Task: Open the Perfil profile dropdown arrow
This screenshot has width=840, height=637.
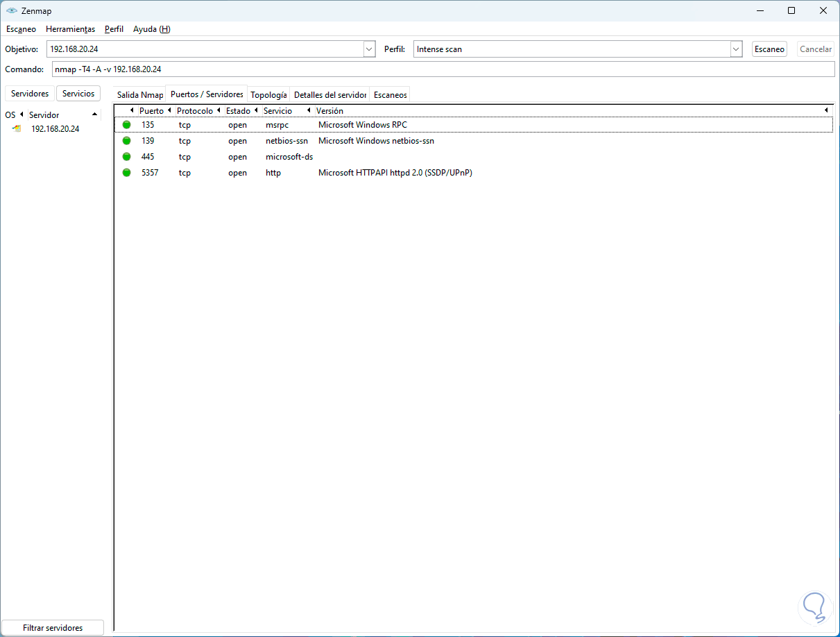Action: (736, 49)
